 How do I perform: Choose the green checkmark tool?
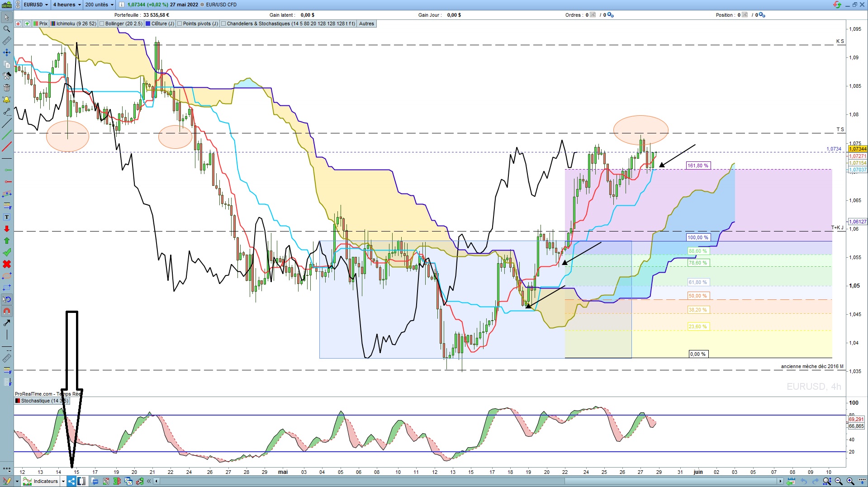[x=7, y=252]
